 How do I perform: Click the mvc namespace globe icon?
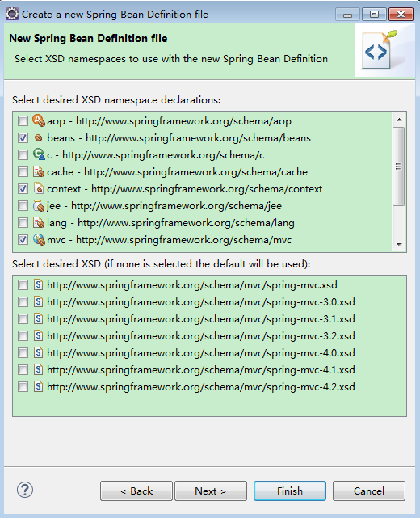pyautogui.click(x=39, y=239)
